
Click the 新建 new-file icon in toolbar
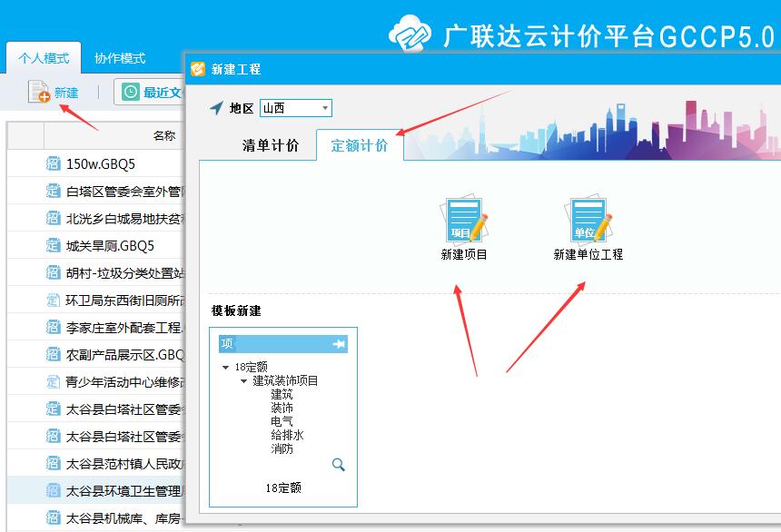[39, 92]
